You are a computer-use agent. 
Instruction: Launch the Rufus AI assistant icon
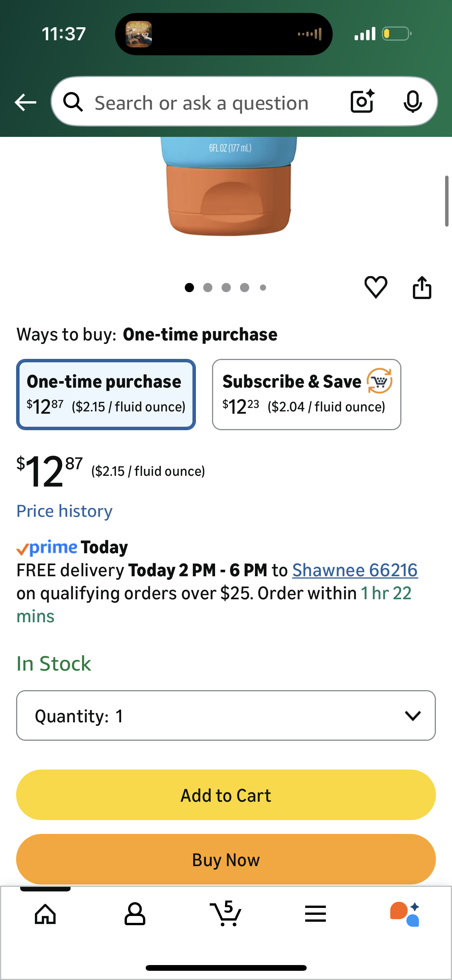coord(405,914)
